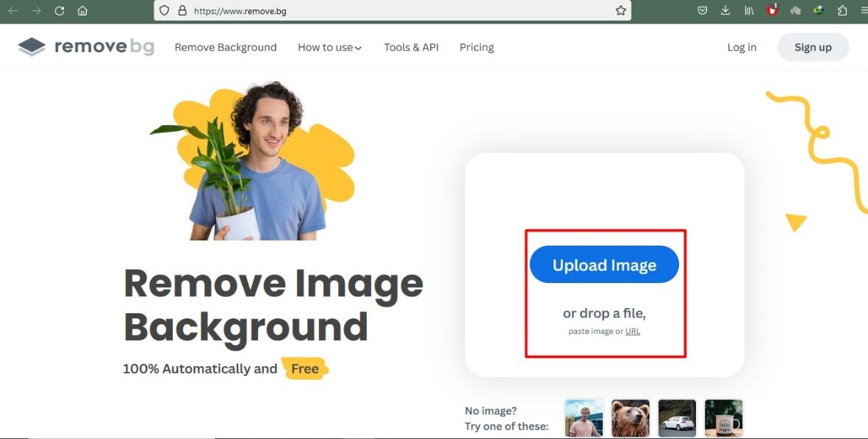
Task: Try the sample white car photo
Action: 677,418
